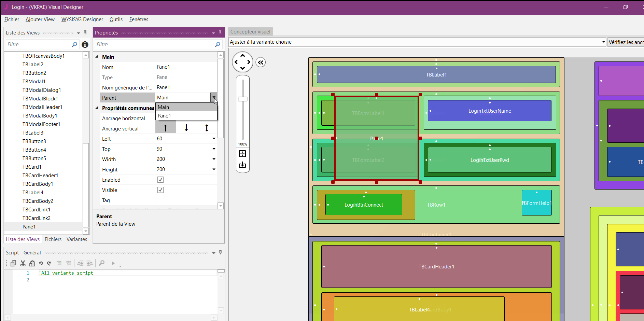This screenshot has width=644, height=321.
Task: Collapse the Propriétés communes section
Action: (x=97, y=108)
